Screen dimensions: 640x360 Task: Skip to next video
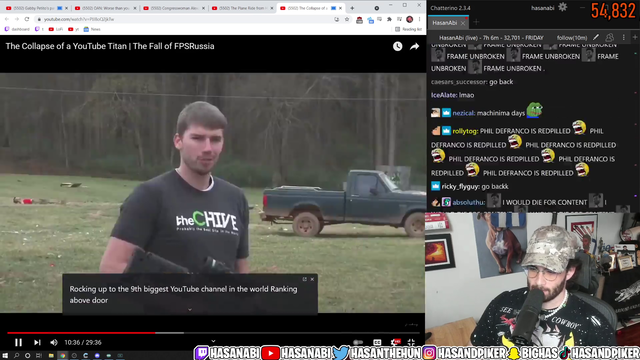37,342
